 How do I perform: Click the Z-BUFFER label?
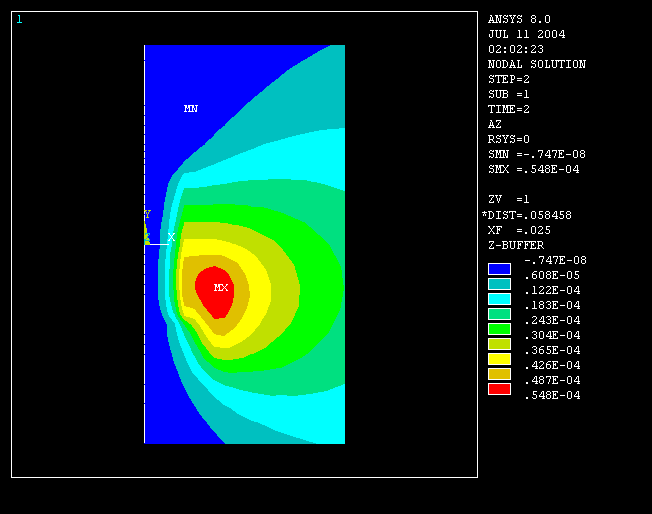coord(516,245)
